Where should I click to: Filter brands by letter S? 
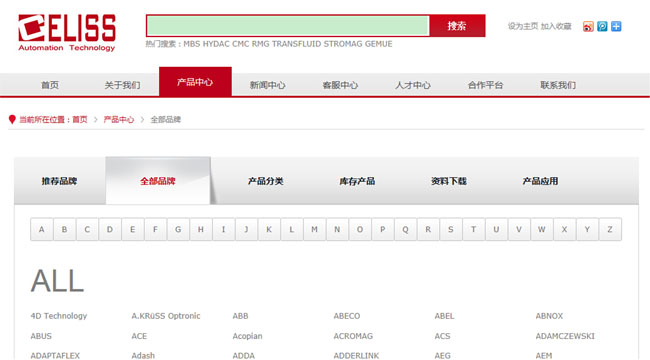coord(451,229)
